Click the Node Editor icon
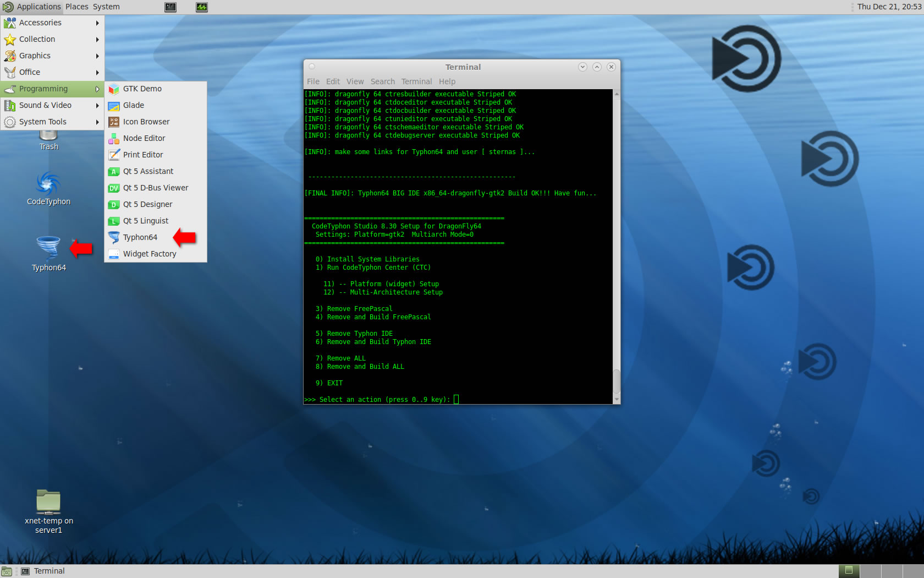 114,139
